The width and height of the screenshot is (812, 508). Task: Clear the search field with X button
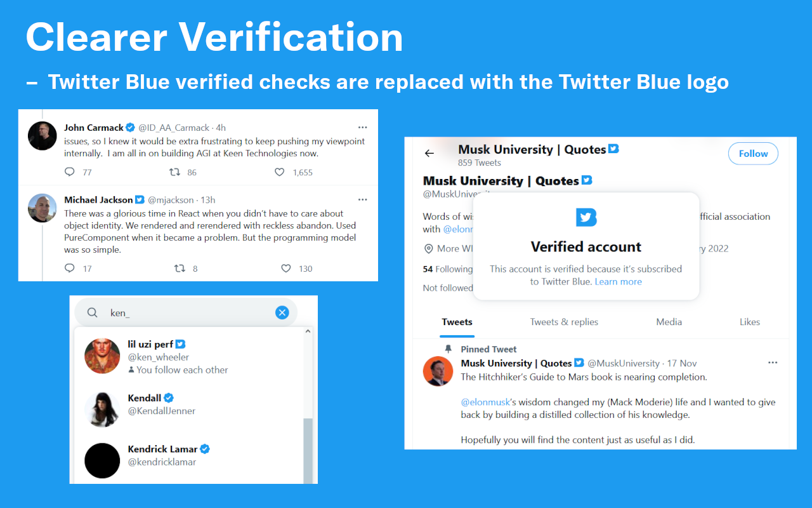(x=282, y=312)
